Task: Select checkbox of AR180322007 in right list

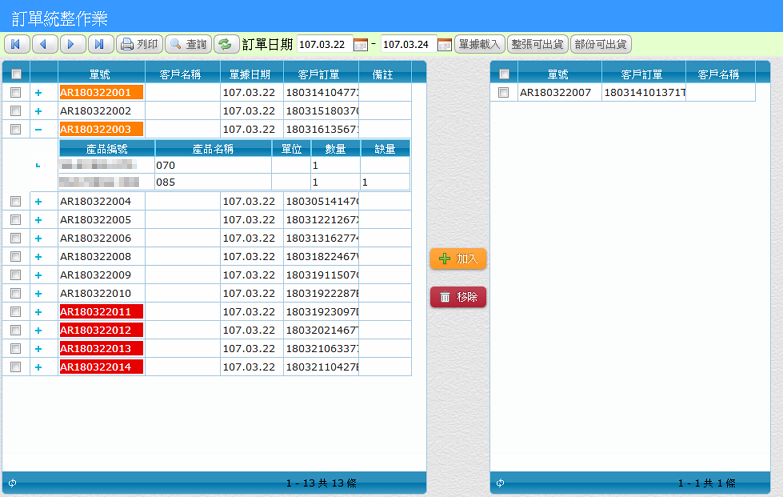Action: (503, 93)
